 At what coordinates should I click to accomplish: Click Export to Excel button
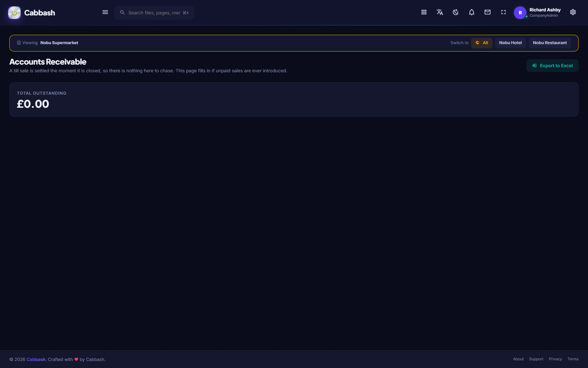552,66
